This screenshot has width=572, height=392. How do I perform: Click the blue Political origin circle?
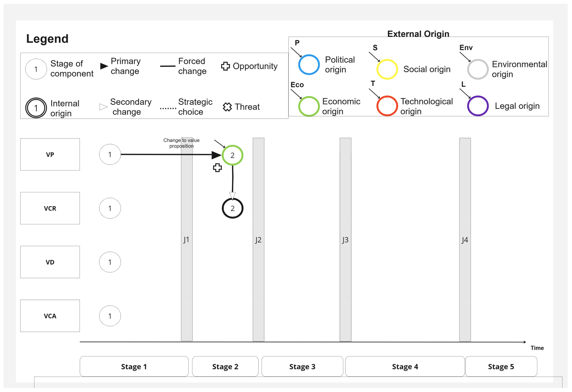pos(309,65)
